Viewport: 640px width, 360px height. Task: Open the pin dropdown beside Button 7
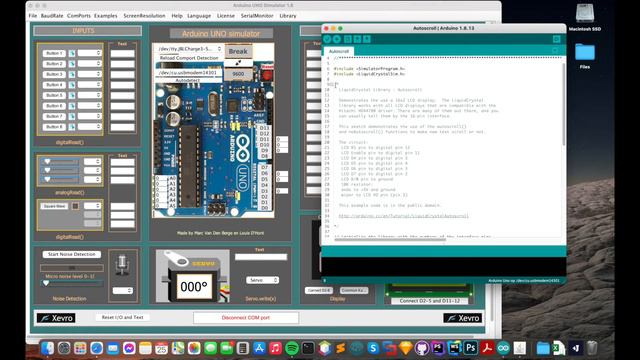pos(89,116)
